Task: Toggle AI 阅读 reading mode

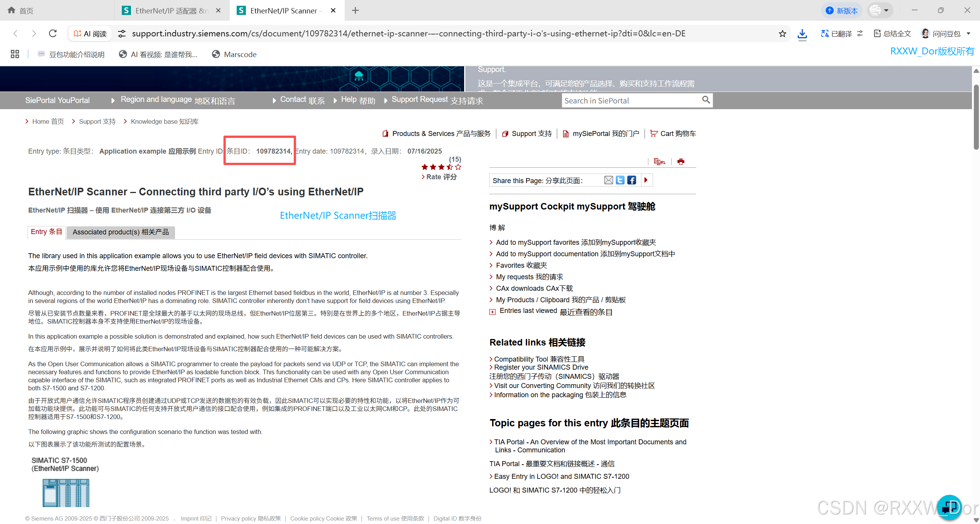Action: point(90,34)
